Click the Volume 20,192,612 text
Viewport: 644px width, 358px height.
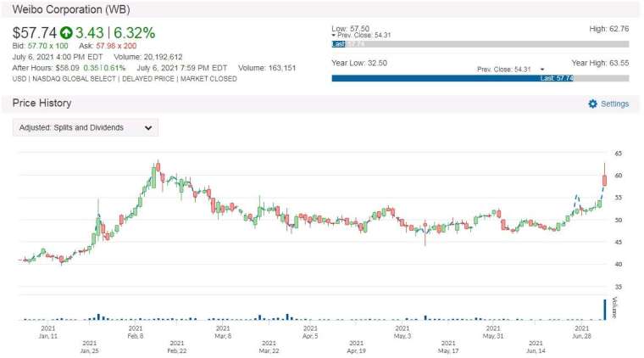pyautogui.click(x=147, y=57)
